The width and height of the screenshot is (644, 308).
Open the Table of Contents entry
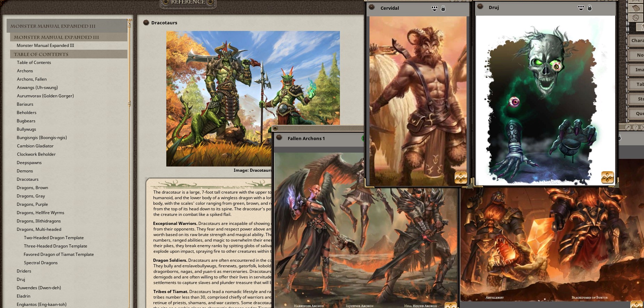pyautogui.click(x=34, y=63)
